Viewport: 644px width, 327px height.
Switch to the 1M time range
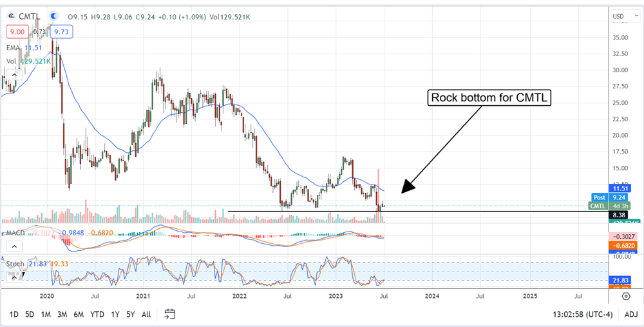[46, 315]
